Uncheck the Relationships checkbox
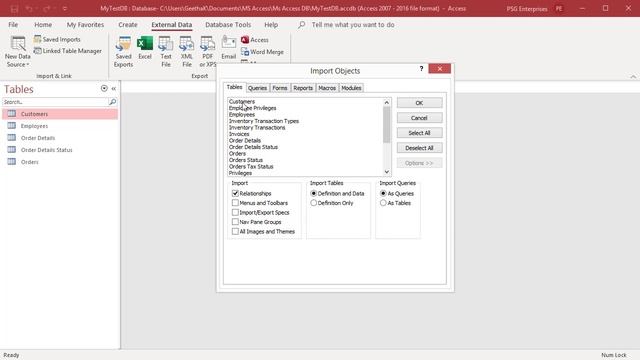640x360 pixels. coord(235,193)
